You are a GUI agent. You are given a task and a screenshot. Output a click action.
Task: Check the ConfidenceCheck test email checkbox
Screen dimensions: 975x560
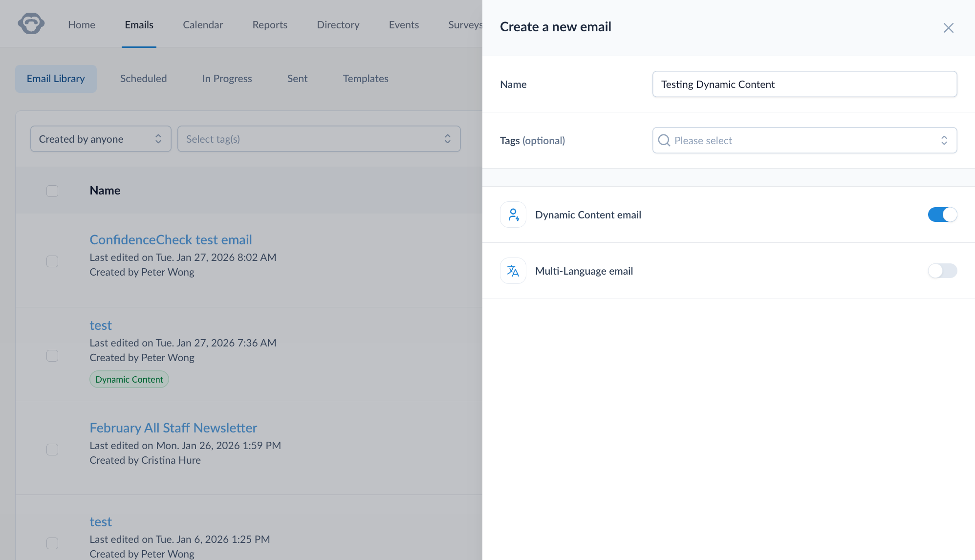point(52,261)
